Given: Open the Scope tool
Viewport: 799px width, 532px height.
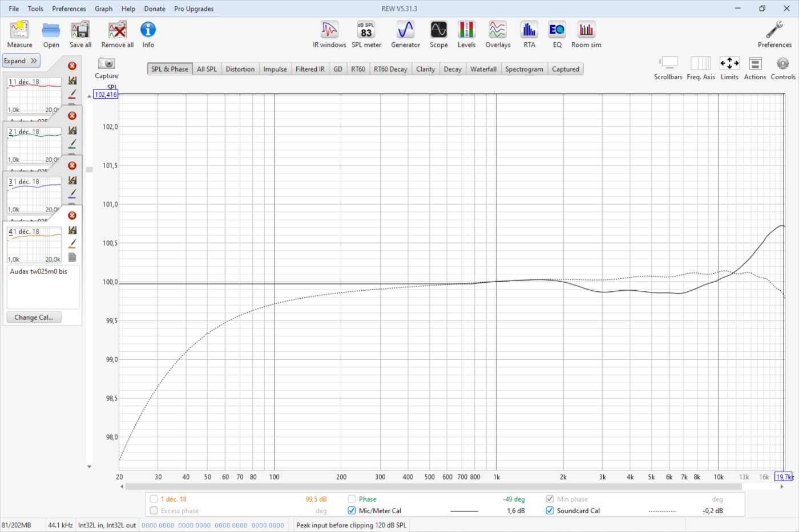Looking at the screenshot, I should pyautogui.click(x=438, y=34).
